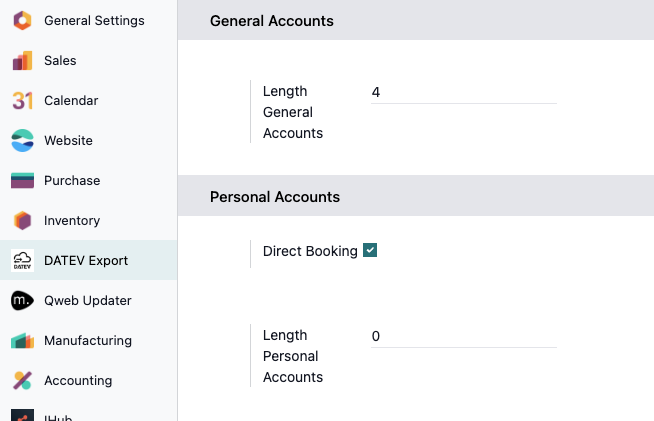The height and width of the screenshot is (421, 654).
Task: Go to Website settings
Action: pos(89,141)
